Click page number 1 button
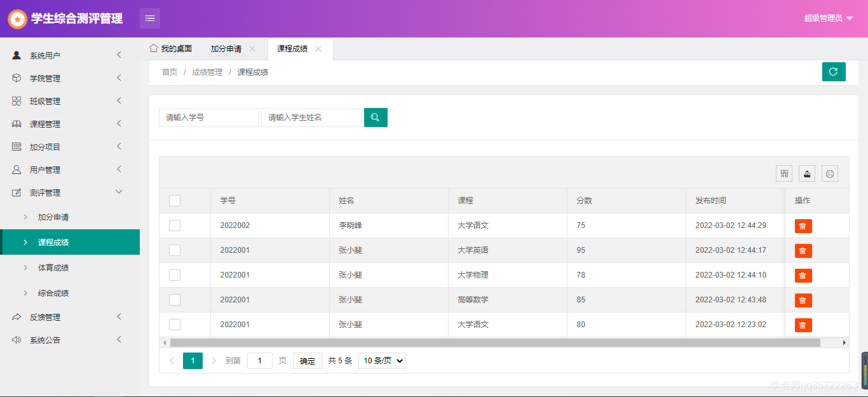Image resolution: width=868 pixels, height=397 pixels. click(193, 361)
